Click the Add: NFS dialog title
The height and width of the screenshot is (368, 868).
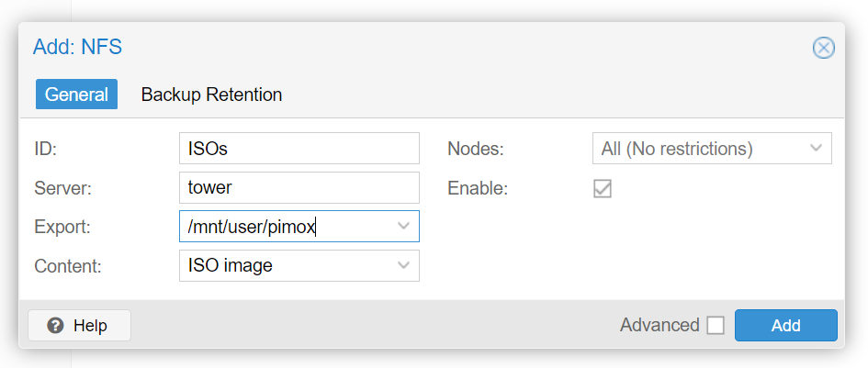pos(77,47)
